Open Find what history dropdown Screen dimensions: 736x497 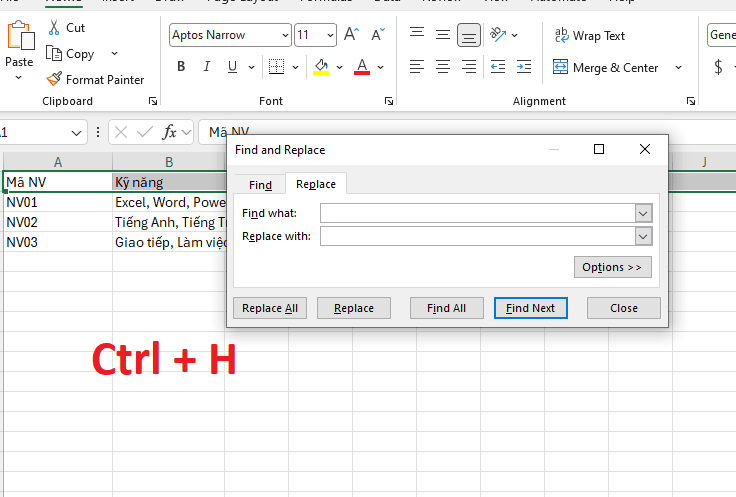click(x=643, y=214)
